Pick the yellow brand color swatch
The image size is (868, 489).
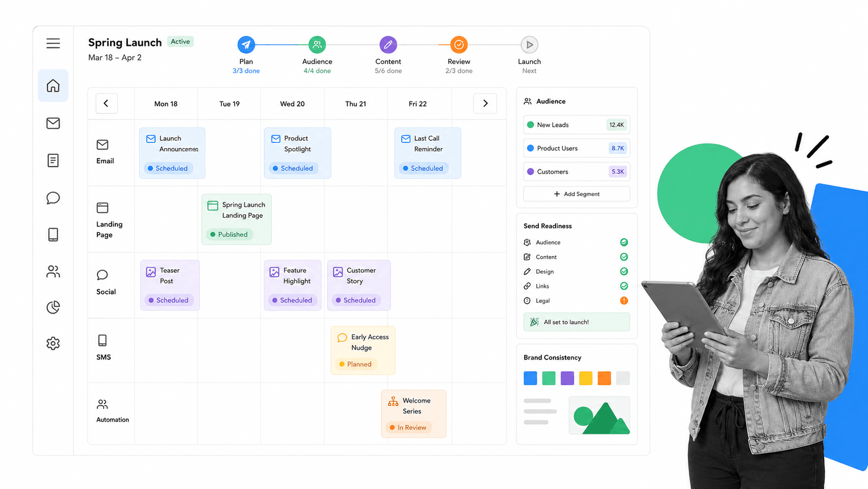(586, 378)
